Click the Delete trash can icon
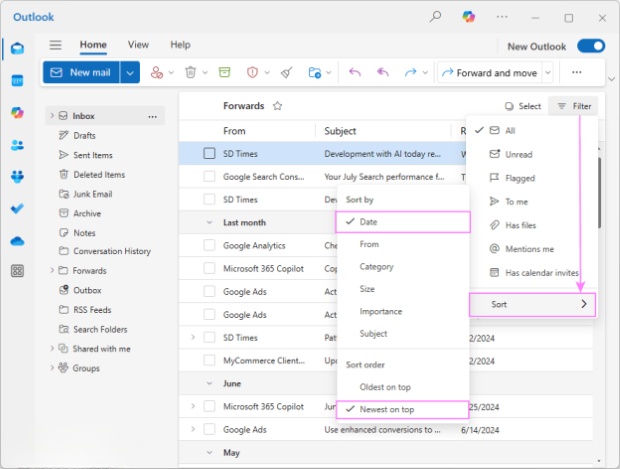Viewport: 620px width, 469px height. (x=191, y=72)
